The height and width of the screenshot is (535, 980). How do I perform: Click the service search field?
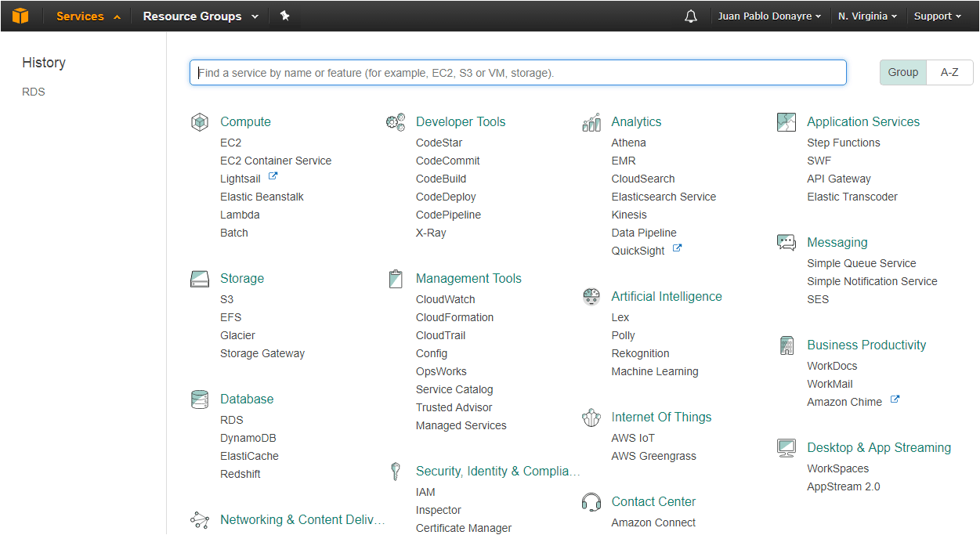pos(518,73)
